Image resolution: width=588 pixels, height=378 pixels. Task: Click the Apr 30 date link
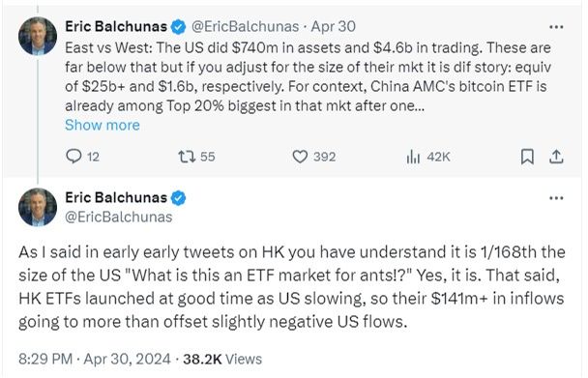point(334,27)
